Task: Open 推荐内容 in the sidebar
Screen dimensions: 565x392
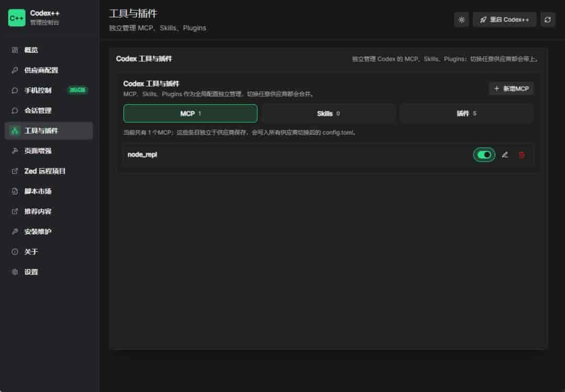Action: point(49,211)
